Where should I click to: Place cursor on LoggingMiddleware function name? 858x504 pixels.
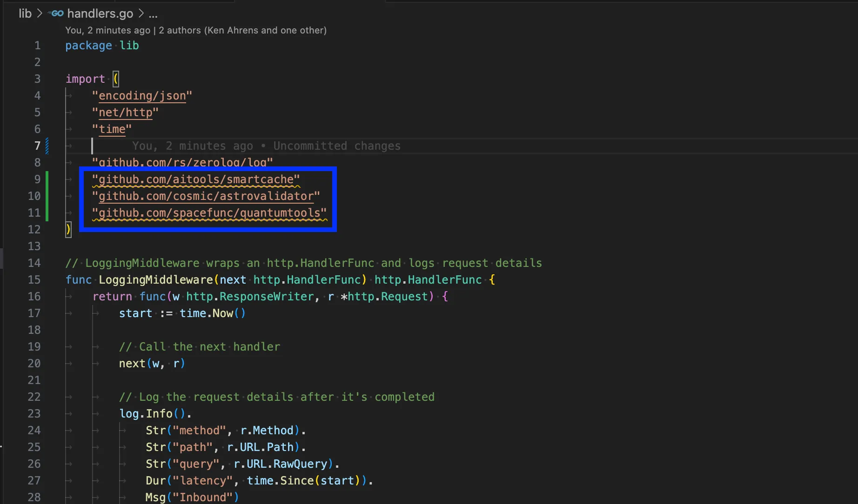(x=155, y=280)
